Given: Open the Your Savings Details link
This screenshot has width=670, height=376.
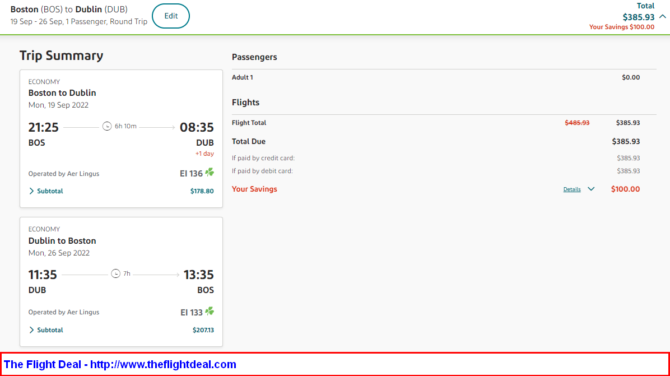Looking at the screenshot, I should coord(572,189).
